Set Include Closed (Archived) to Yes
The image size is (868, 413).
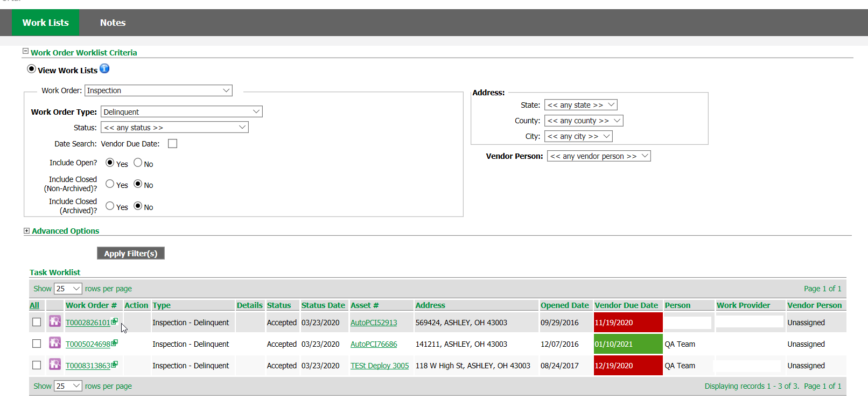[110, 206]
